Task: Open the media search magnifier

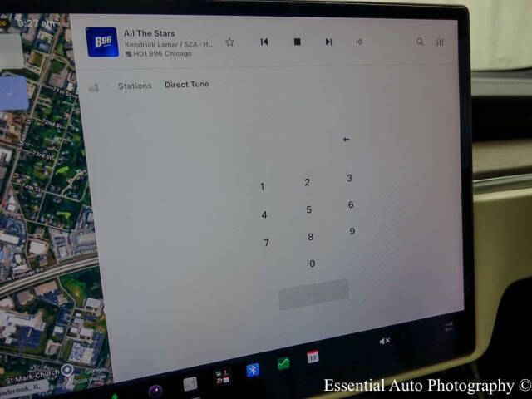Action: tap(420, 42)
